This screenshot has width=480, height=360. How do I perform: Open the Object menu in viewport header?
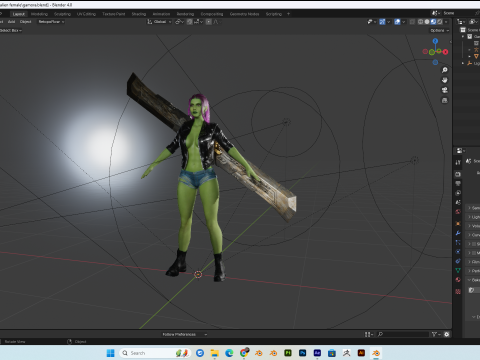point(25,22)
